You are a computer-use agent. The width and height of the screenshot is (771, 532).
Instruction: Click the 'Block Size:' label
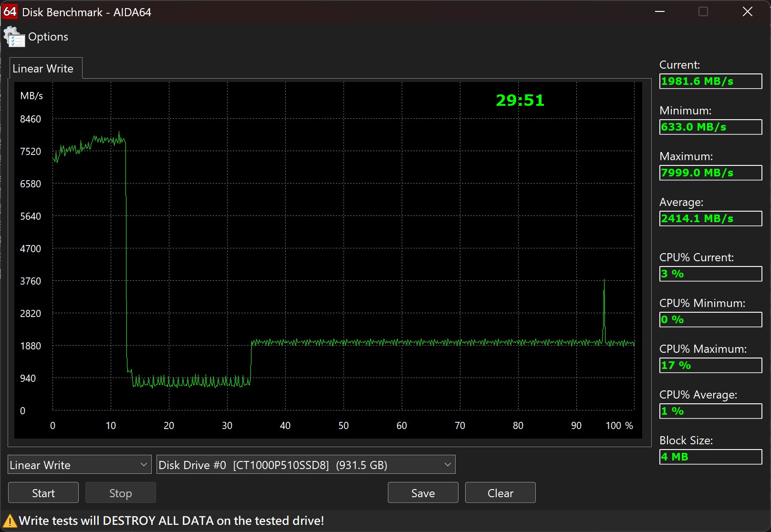686,440
